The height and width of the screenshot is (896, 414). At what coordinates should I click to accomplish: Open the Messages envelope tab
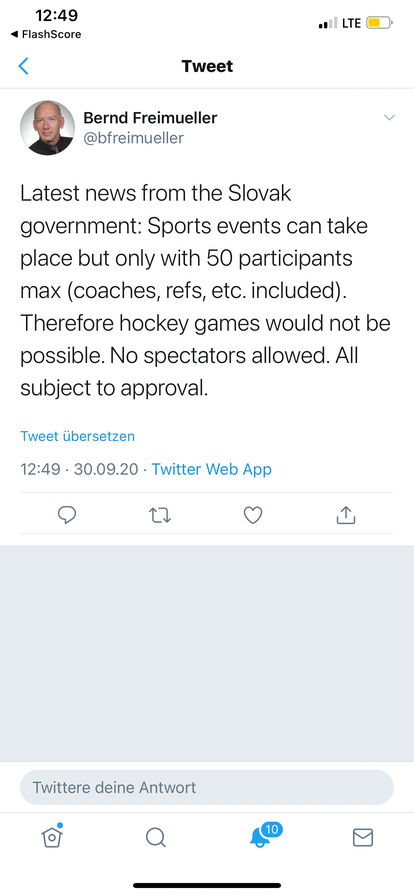(363, 838)
